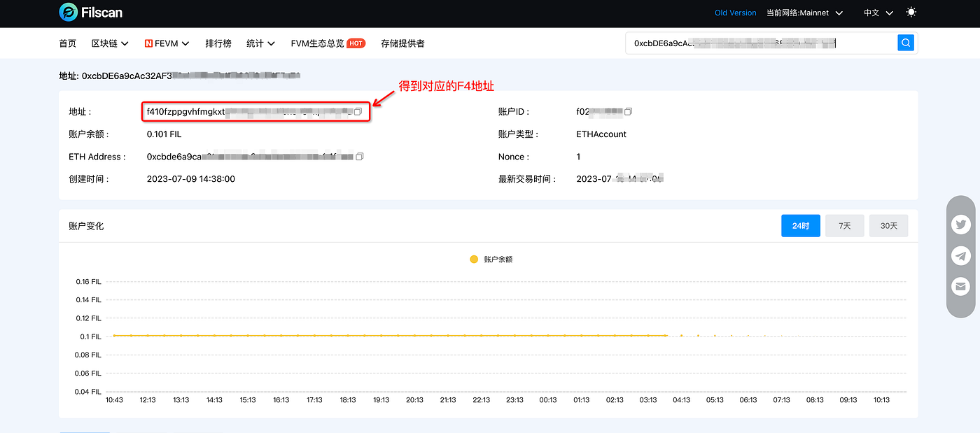Open the Twitter share icon
The width and height of the screenshot is (980, 433).
tap(961, 225)
